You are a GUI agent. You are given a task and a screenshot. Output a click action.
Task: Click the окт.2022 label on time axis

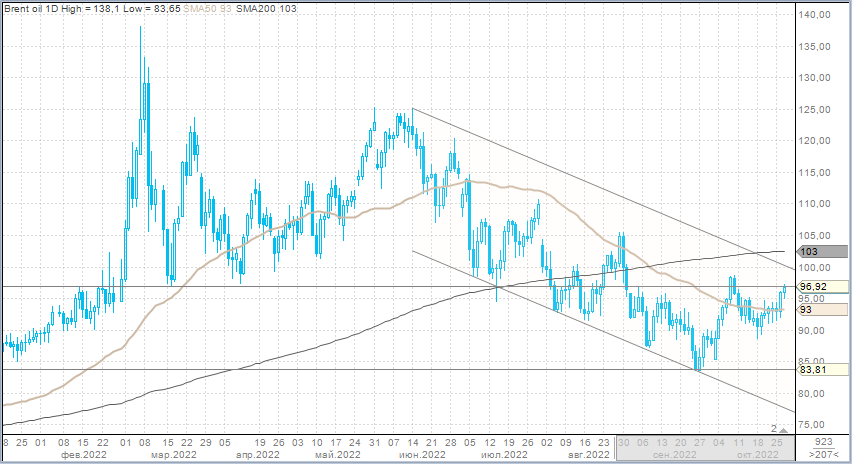758,454
